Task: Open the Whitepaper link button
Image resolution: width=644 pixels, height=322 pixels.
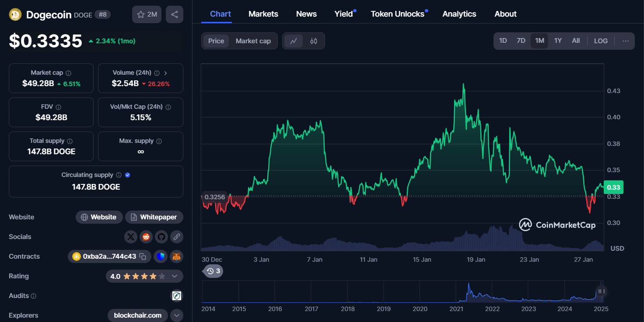Action: [154, 217]
